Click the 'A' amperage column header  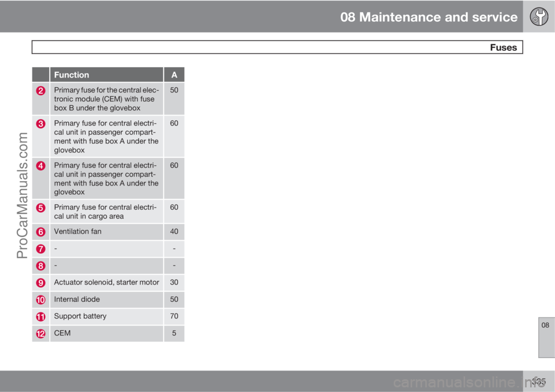174,75
